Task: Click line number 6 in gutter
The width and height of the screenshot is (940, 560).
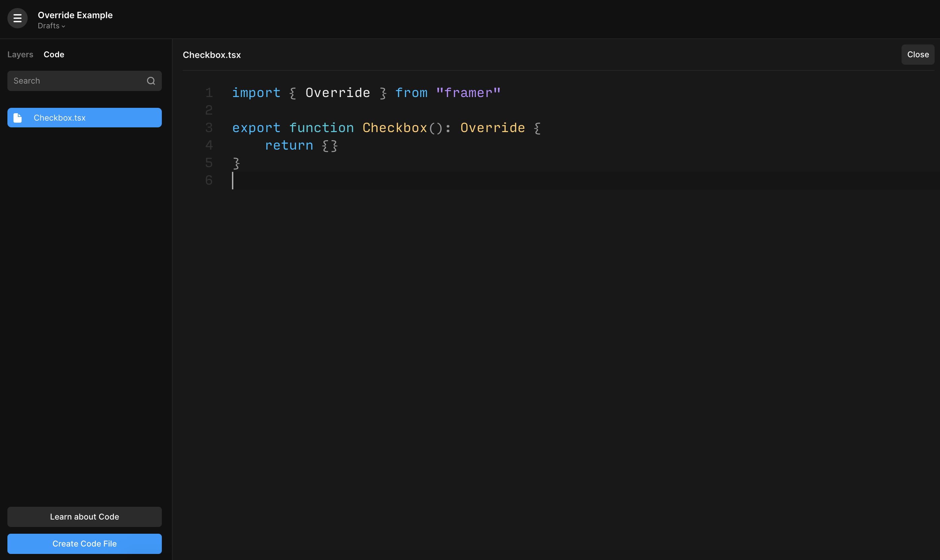Action: (x=209, y=180)
